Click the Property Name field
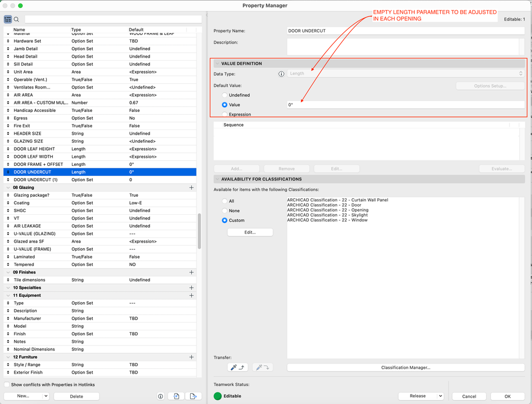This screenshot has width=532, height=404. pos(406,31)
